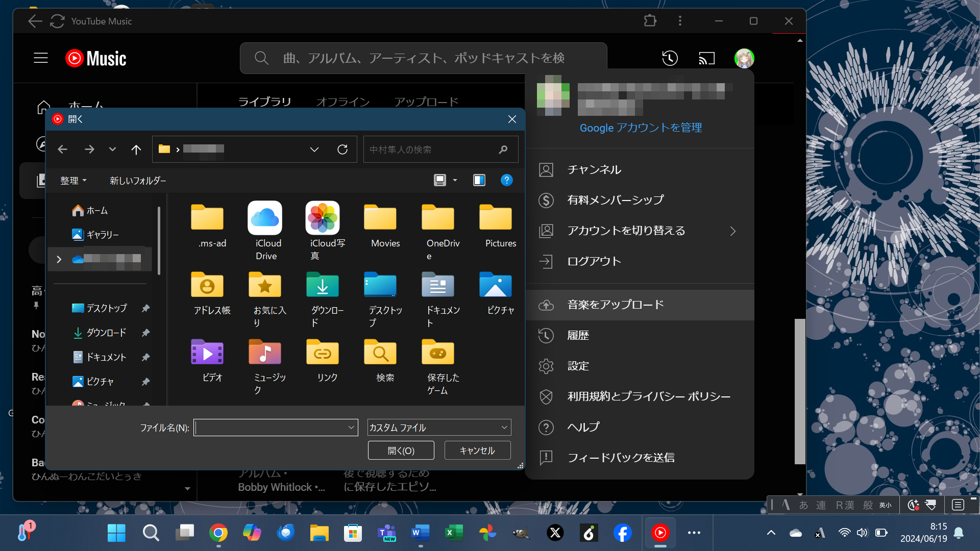Open Excel from the taskbar
980x551 pixels.
(x=453, y=533)
